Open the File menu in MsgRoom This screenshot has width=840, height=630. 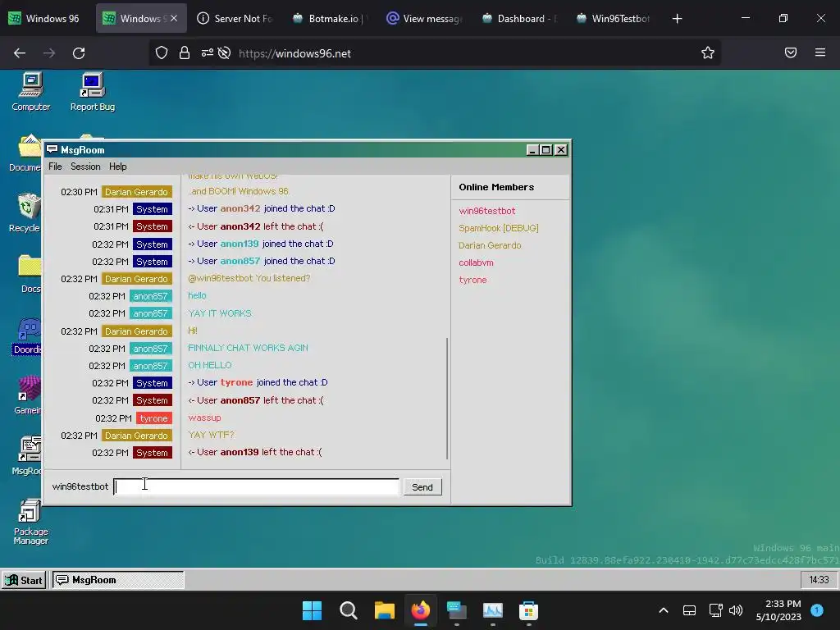(55, 167)
